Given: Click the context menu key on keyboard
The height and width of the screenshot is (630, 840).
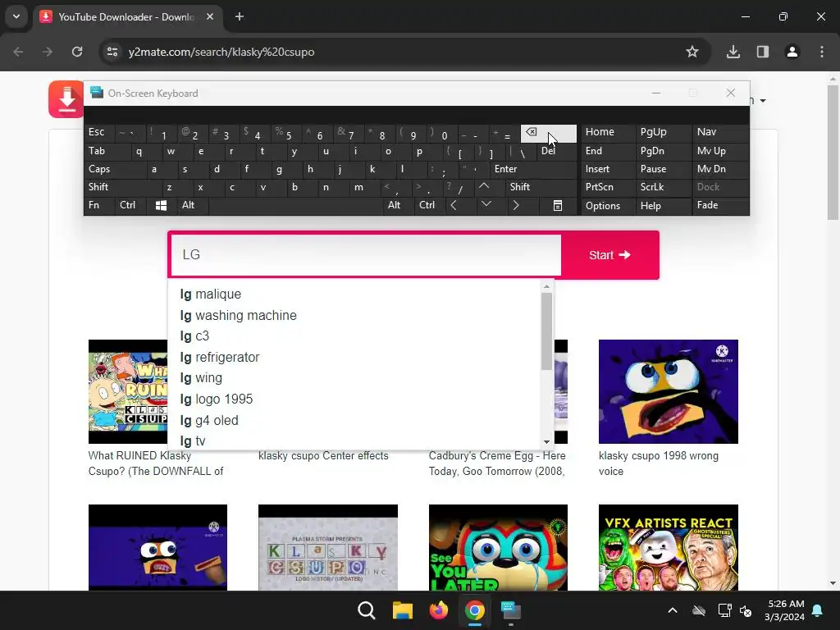Looking at the screenshot, I should click(558, 206).
